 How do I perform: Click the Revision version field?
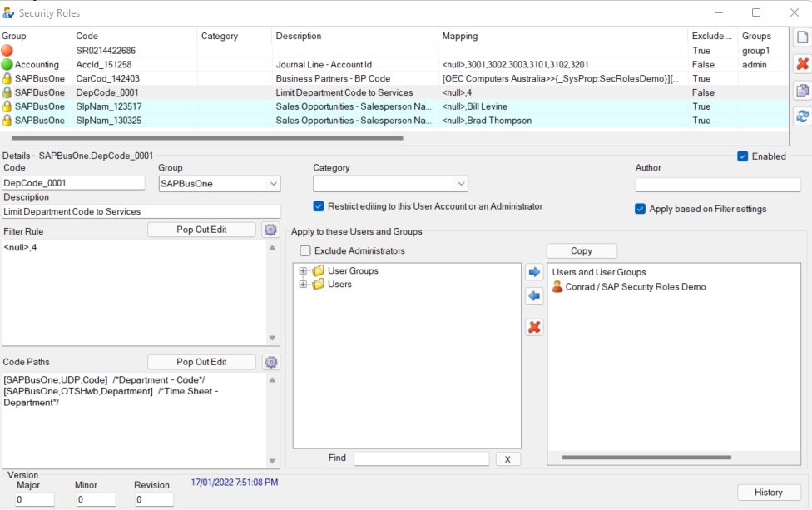tap(154, 500)
